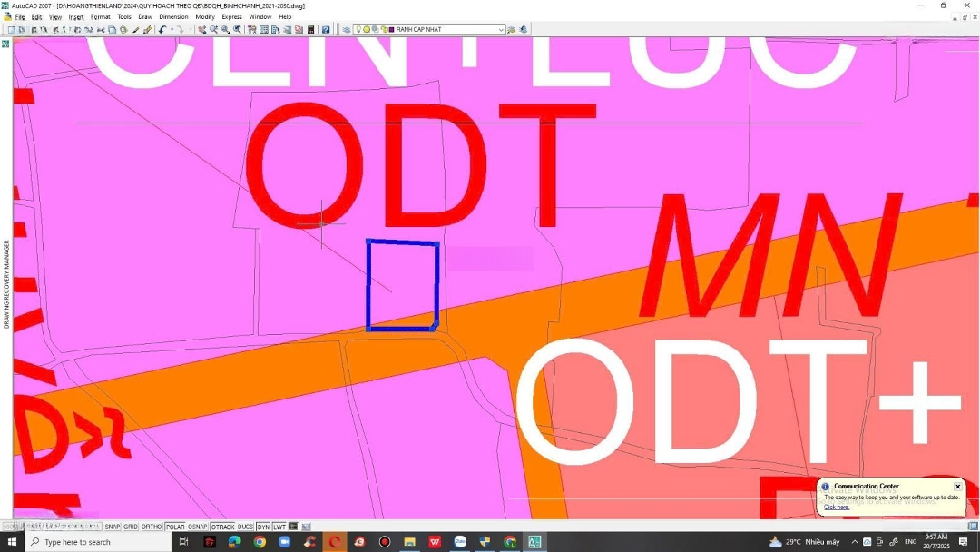Toggle the POLAR tracking button
Image resolution: width=980 pixels, height=552 pixels.
point(175,527)
